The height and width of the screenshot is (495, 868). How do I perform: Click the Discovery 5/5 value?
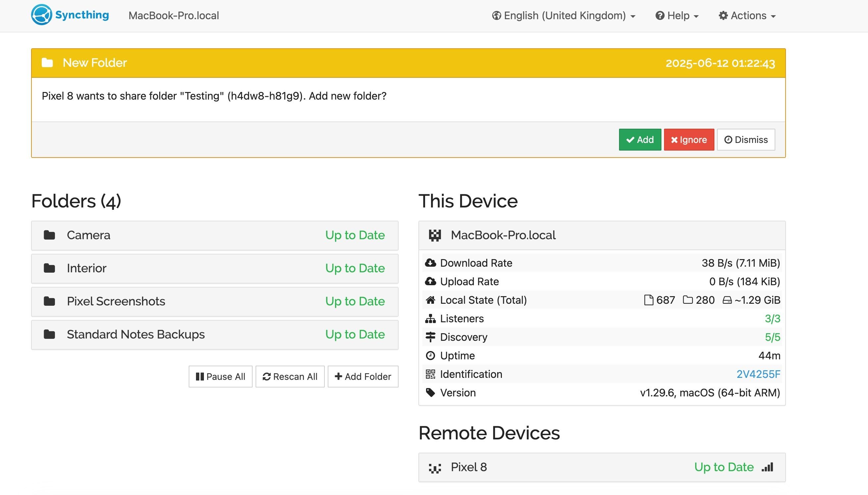[x=772, y=337]
